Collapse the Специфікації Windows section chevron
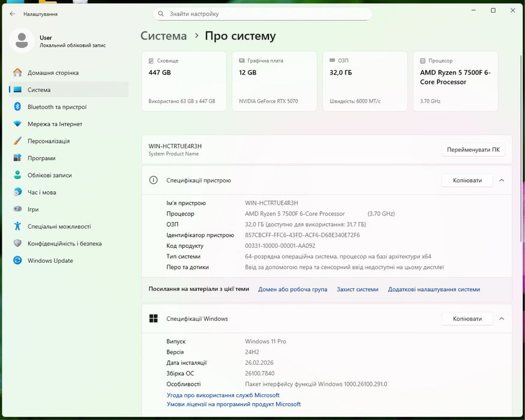Image resolution: width=525 pixels, height=420 pixels. [502, 319]
